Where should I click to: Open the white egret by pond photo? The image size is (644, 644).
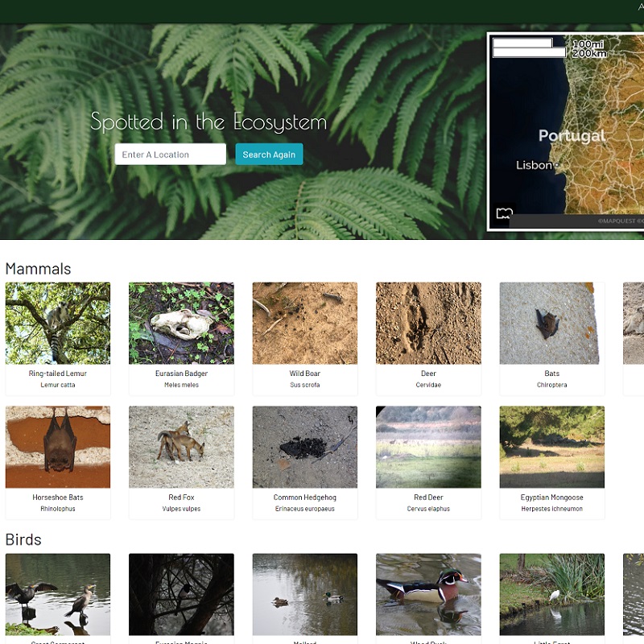552,594
